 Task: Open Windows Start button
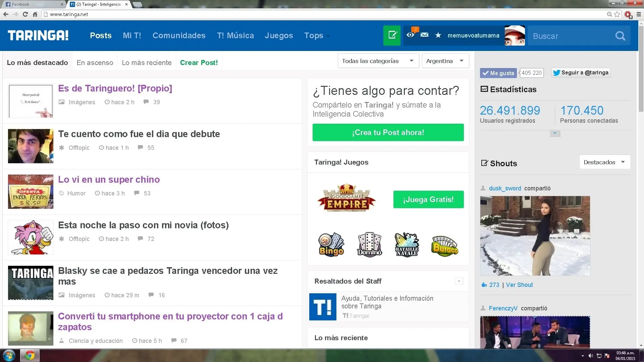pos(9,355)
